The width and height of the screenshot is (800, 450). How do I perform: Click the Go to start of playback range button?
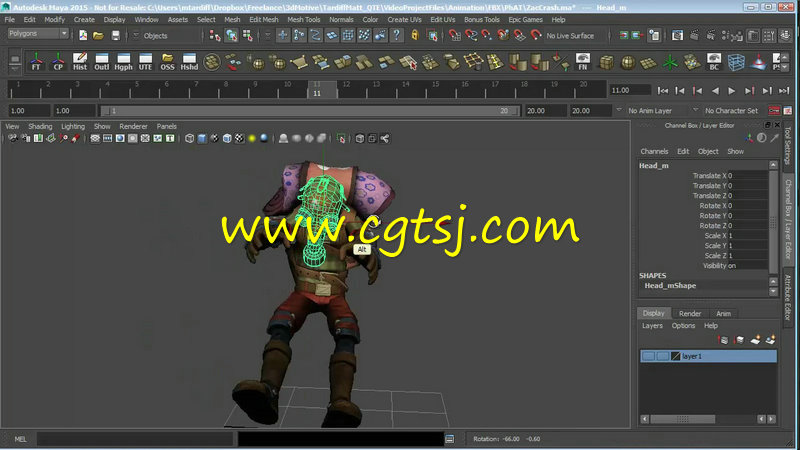pos(663,90)
